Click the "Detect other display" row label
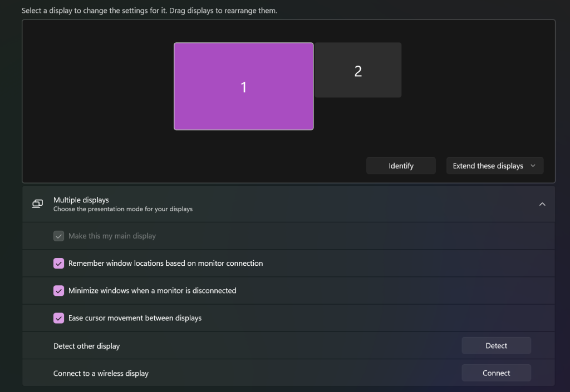The width and height of the screenshot is (570, 392). pos(86,346)
